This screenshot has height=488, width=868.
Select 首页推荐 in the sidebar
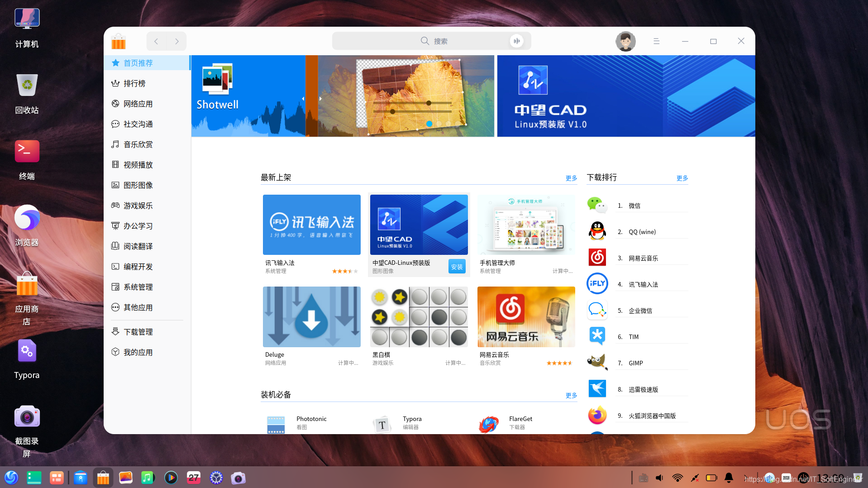tap(147, 63)
